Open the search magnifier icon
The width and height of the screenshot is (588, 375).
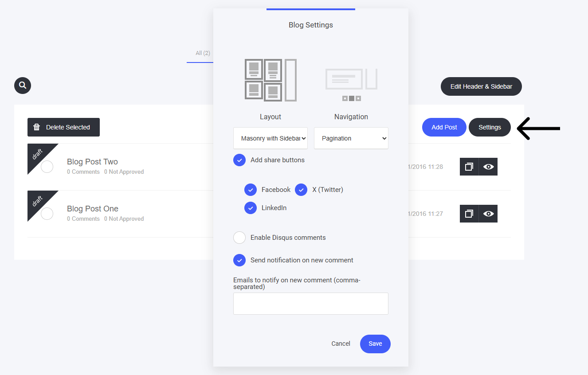[x=23, y=85]
